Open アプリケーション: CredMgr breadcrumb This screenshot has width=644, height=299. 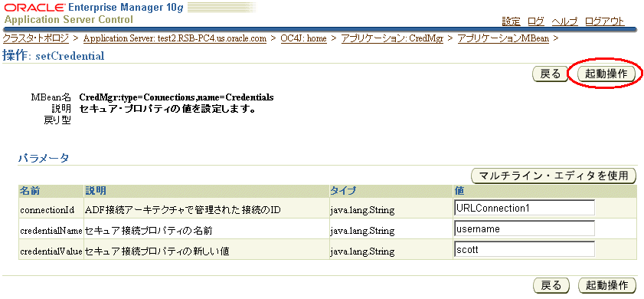click(392, 38)
